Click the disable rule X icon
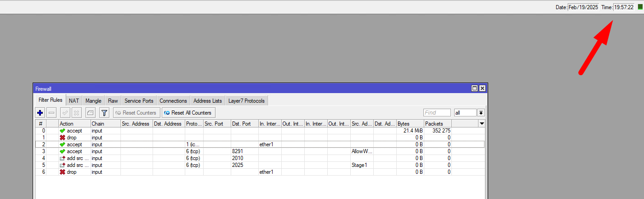 tap(77, 112)
